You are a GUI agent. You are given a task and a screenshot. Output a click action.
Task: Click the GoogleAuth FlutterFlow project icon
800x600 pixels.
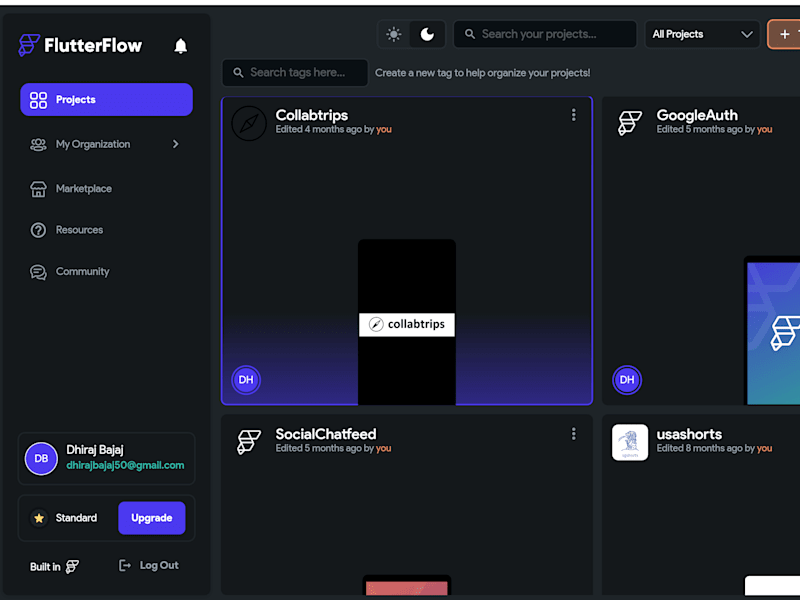630,123
